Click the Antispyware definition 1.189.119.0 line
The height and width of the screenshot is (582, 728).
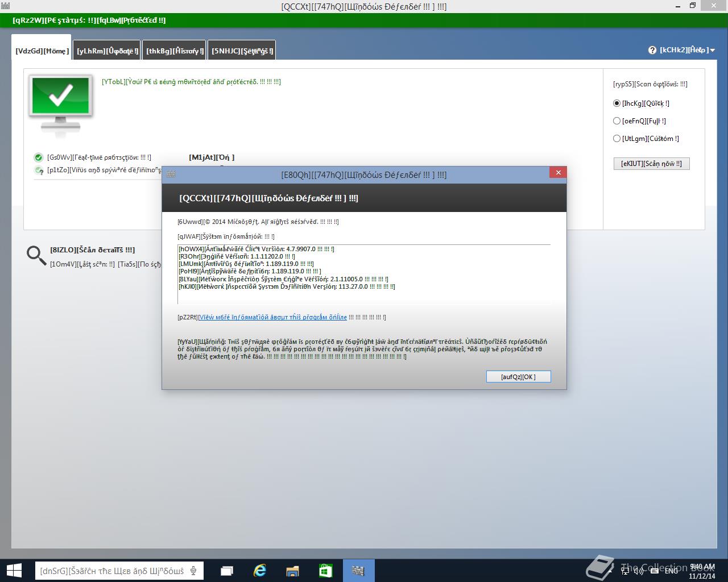[x=250, y=271]
